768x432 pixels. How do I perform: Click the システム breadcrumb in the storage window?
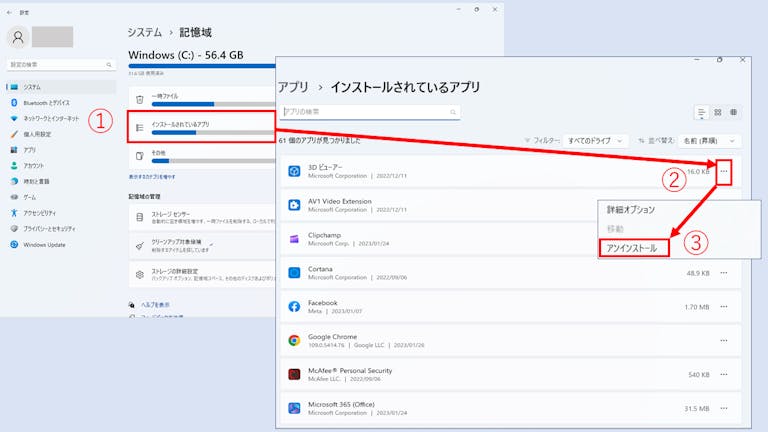point(144,32)
